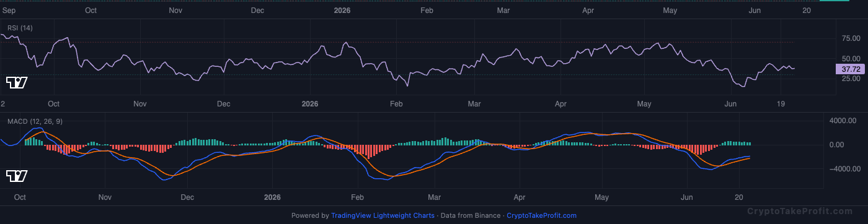Select the RSI (14) indicator label
This screenshot has width=868, height=224.
pyautogui.click(x=20, y=28)
